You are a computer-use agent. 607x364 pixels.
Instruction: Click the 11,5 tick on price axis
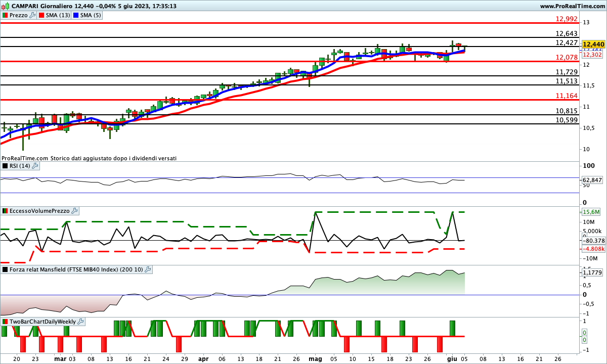(589, 86)
